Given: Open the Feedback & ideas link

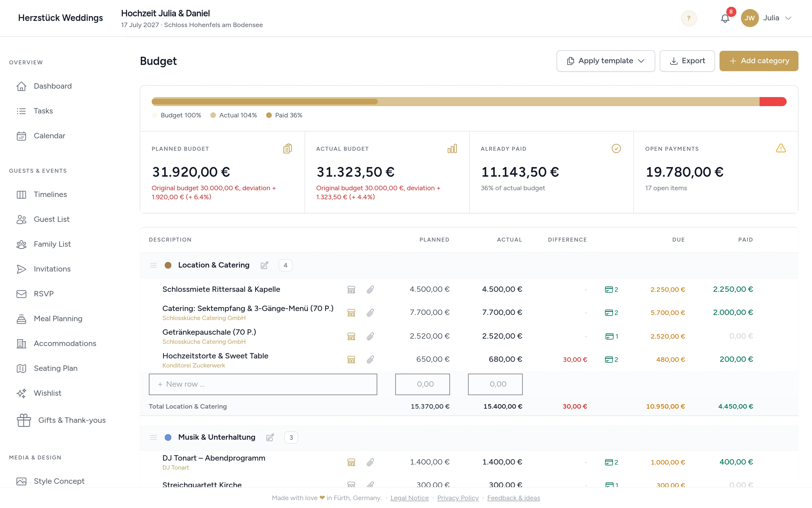Looking at the screenshot, I should click(x=513, y=498).
